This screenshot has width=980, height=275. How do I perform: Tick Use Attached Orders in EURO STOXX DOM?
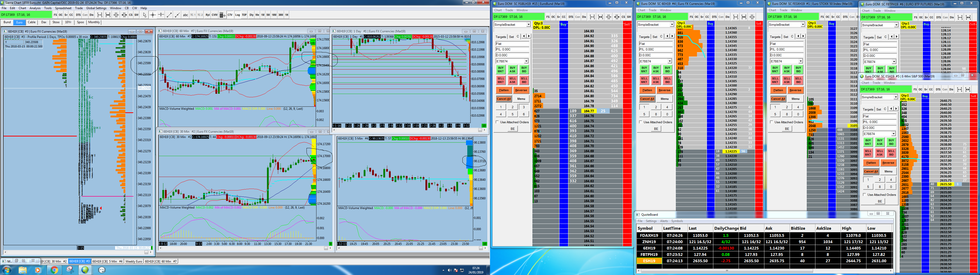[772, 122]
